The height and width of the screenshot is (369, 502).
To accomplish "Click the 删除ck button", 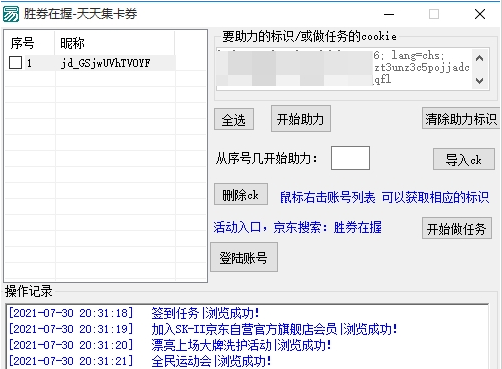I will [x=241, y=194].
